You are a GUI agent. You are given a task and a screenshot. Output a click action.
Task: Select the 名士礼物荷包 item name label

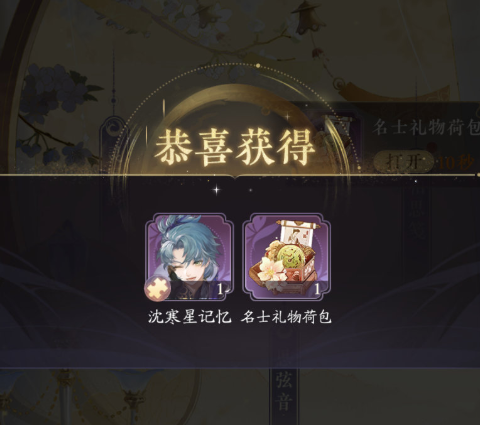tap(286, 317)
